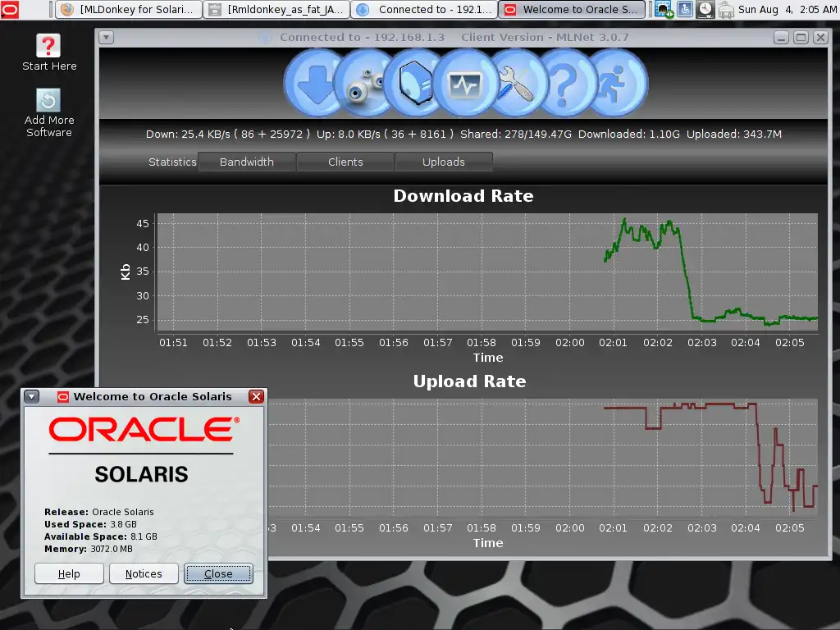Open the Search (eyeballs) icon

pos(363,84)
